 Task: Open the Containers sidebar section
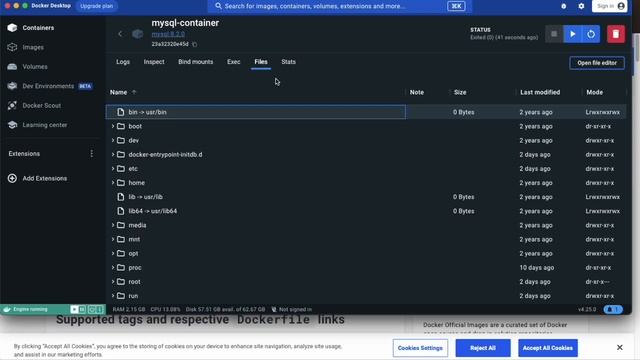[31, 28]
